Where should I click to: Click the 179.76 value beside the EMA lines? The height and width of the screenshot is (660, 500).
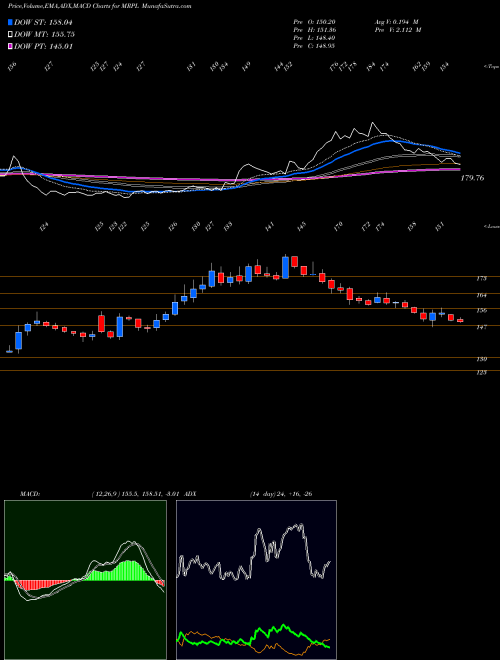coord(472,178)
